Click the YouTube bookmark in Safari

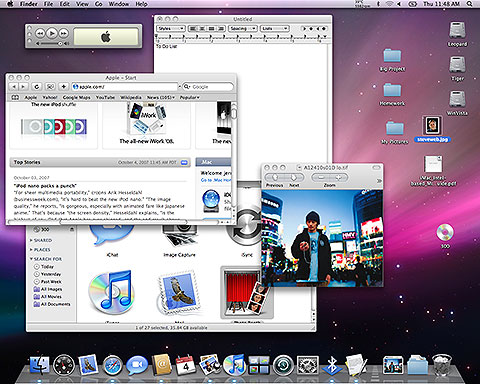click(105, 97)
